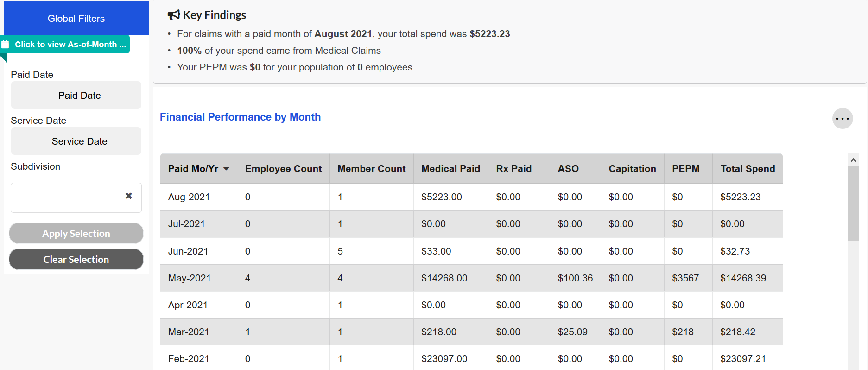This screenshot has height=370, width=868.
Task: Click the calendar icon on the As-of-Month banner
Action: [x=6, y=45]
